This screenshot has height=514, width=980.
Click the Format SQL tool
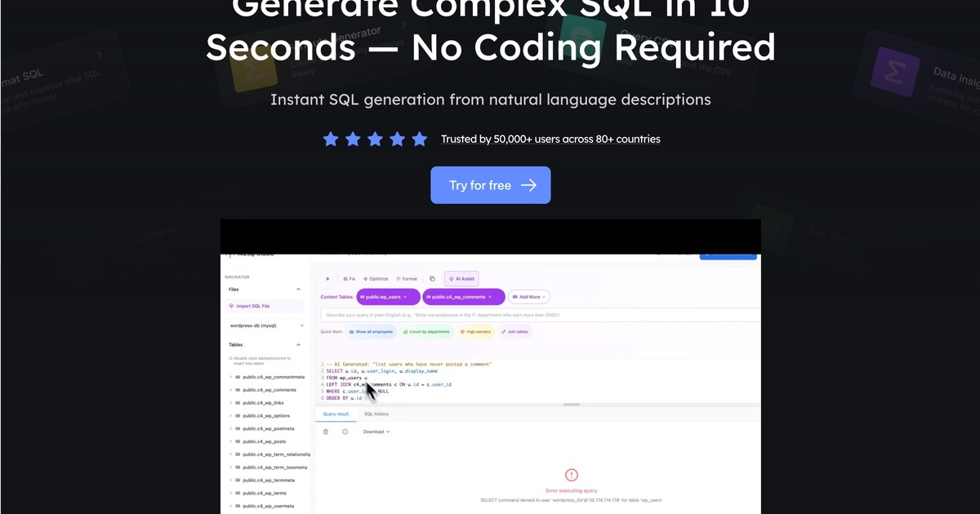pos(407,279)
